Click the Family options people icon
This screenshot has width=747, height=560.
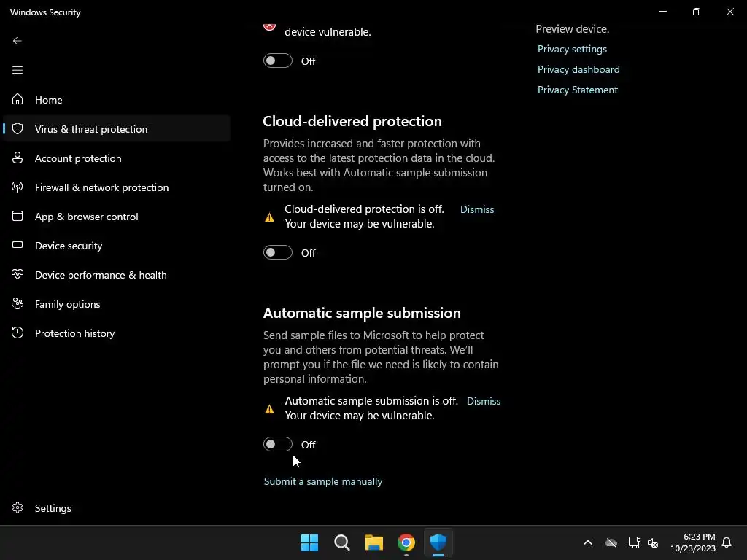[x=18, y=303]
